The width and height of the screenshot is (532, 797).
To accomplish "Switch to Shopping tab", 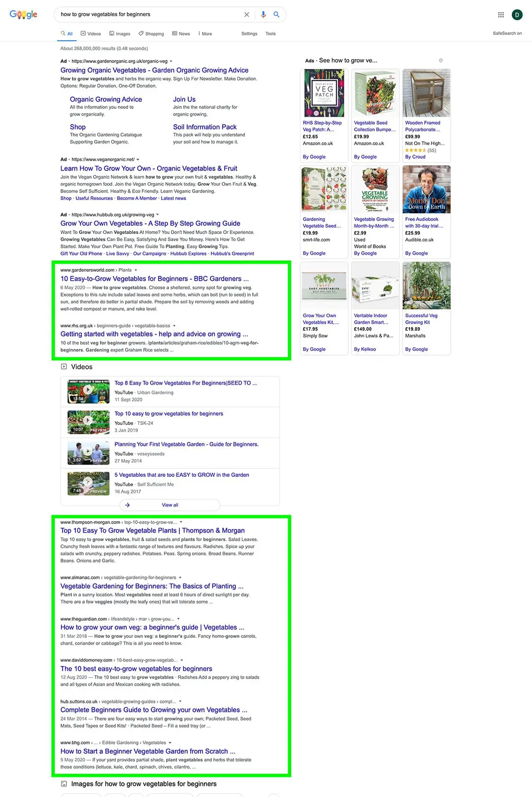I will click(151, 33).
